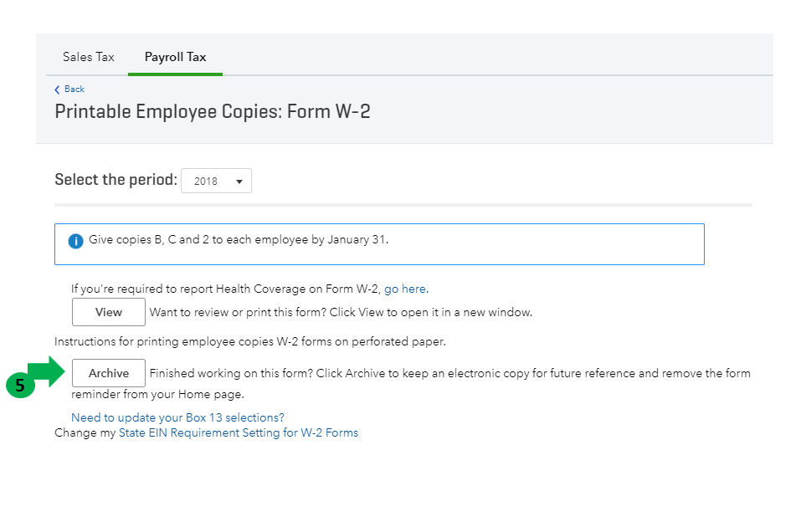
Task: Open 'Need to update your Box 13 selections?'
Action: pos(177,417)
